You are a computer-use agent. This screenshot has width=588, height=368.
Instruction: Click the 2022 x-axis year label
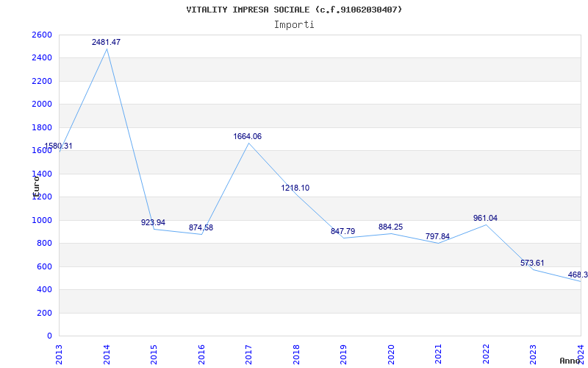[x=487, y=355]
